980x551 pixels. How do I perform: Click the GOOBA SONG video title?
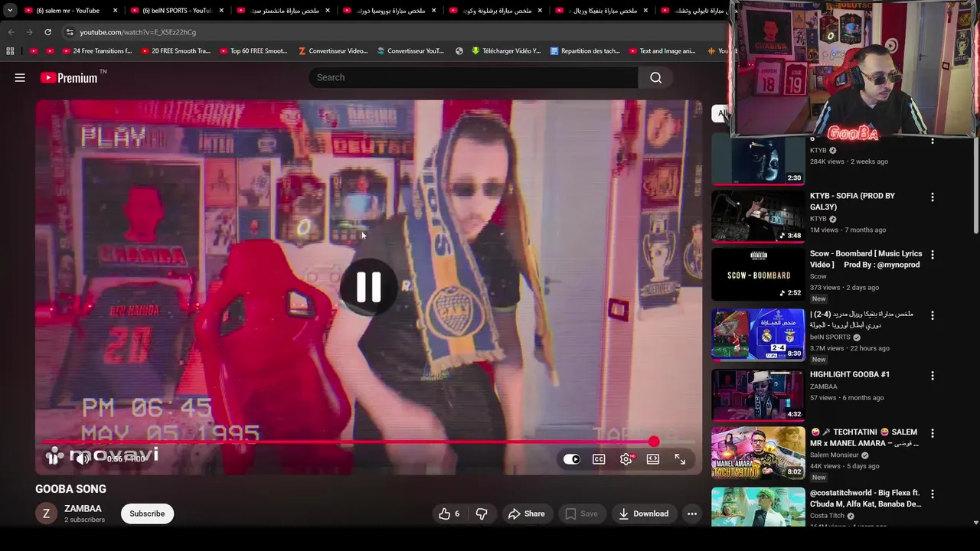point(70,489)
